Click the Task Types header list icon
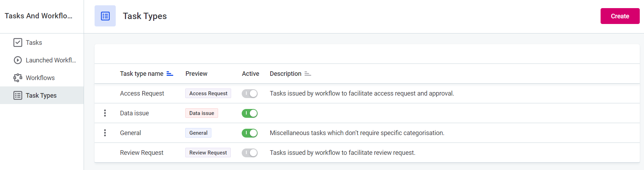Image resolution: width=644 pixels, height=170 pixels. 105,16
